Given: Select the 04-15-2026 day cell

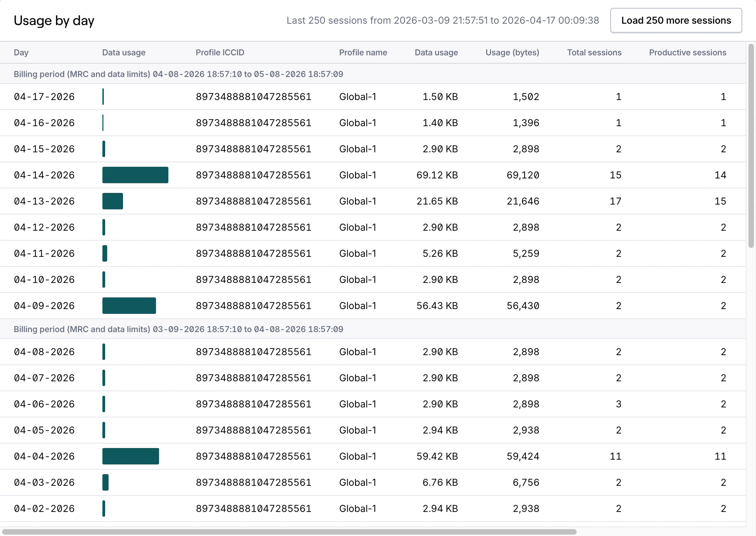Looking at the screenshot, I should [44, 149].
